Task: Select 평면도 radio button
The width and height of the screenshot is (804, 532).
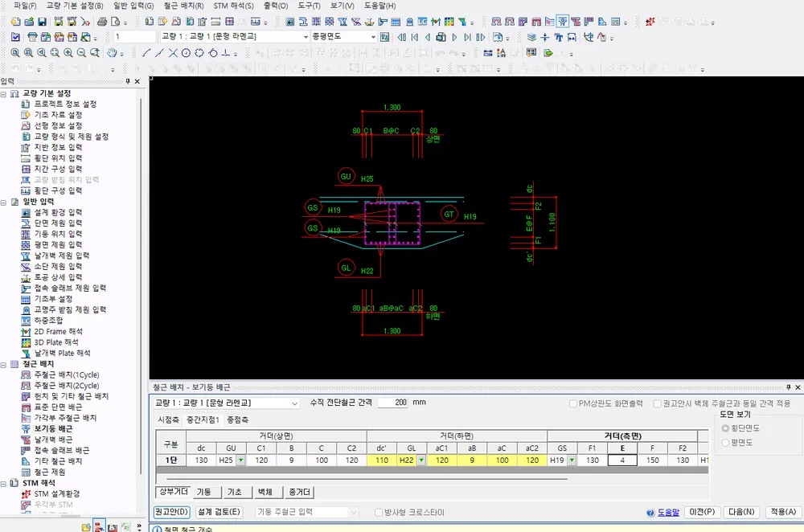Action: (x=725, y=442)
